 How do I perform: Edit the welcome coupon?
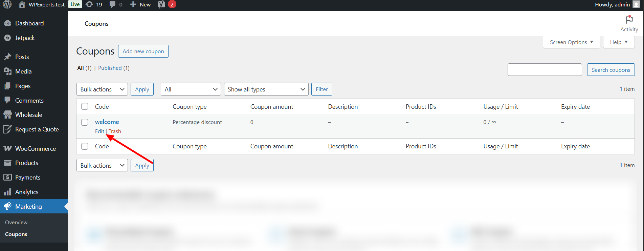coord(99,131)
